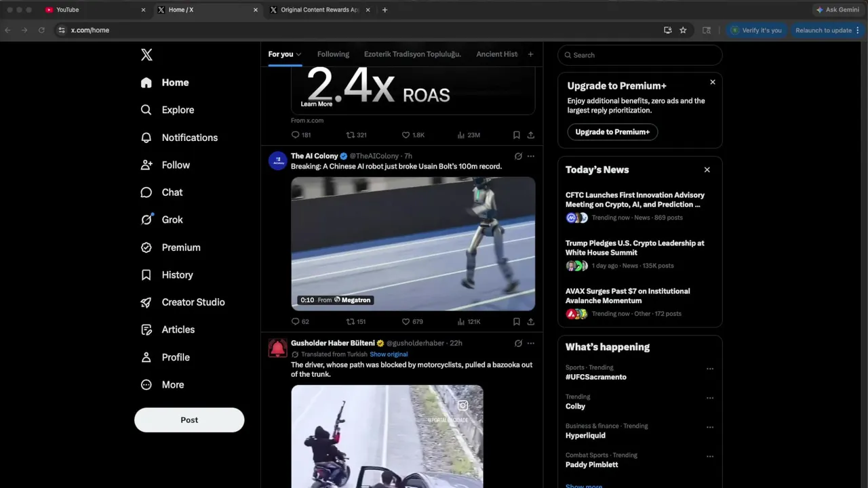Image resolution: width=868 pixels, height=488 pixels.
Task: Share The AI Colony post
Action: [531, 322]
